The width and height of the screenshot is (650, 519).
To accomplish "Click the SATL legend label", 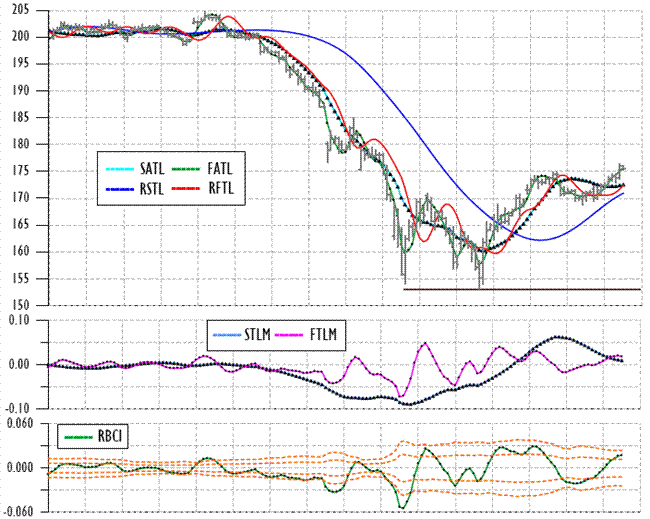I will (152, 169).
